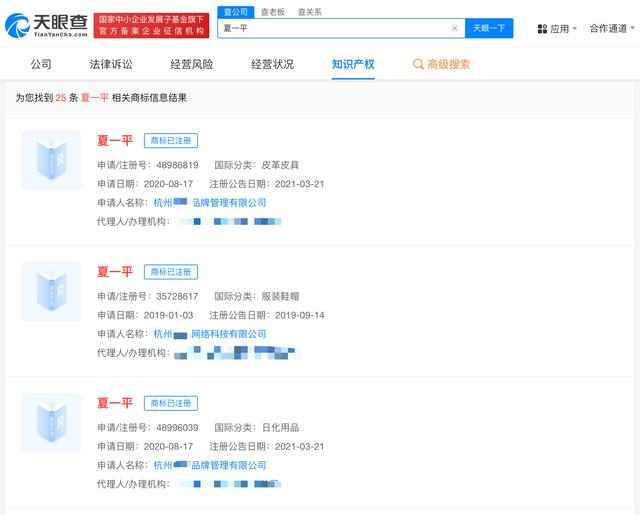This screenshot has height=515, width=640.
Task: Open second trademark thumbnail for 服装鞋帽
Action: pyautogui.click(x=51, y=291)
